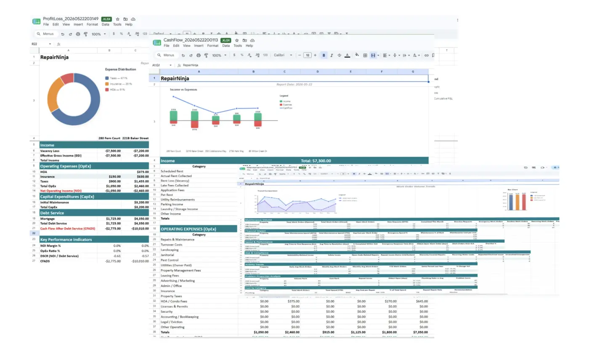View cloud save status of CashFlow
The width and height of the screenshot is (589, 364).
252,40
